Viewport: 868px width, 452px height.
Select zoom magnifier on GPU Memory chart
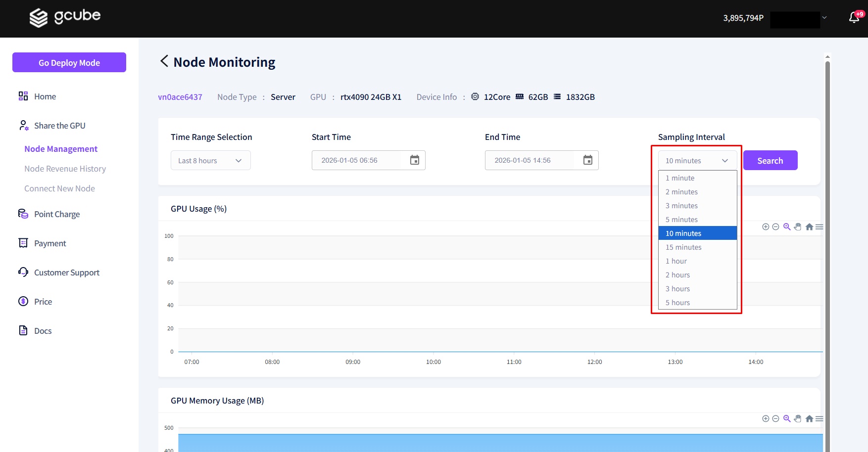pos(787,419)
